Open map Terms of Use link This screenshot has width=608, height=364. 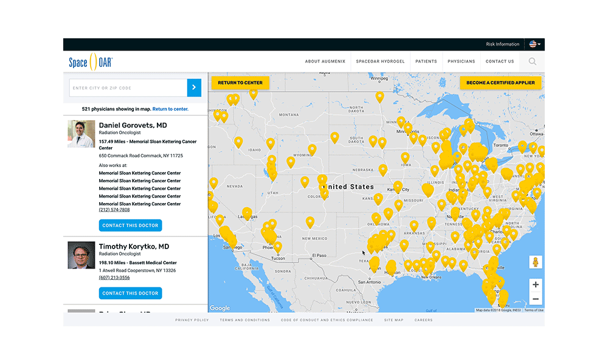pos(534,310)
